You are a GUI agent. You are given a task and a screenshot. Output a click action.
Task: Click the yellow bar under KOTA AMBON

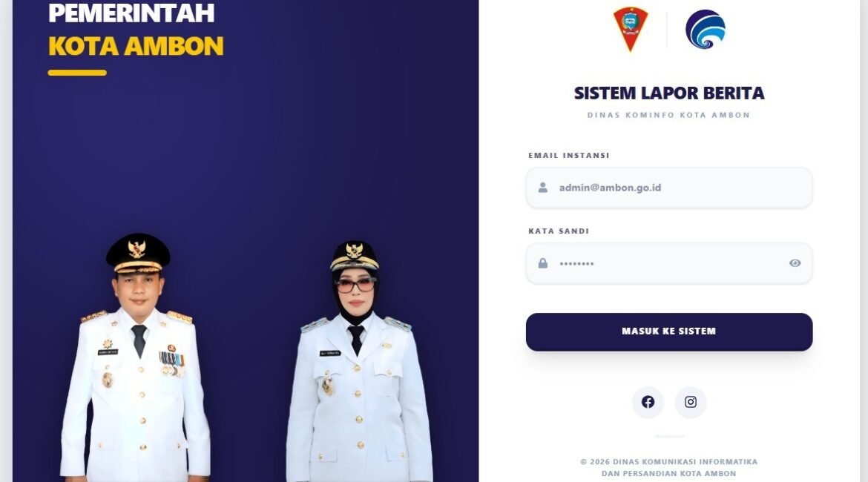tap(77, 73)
